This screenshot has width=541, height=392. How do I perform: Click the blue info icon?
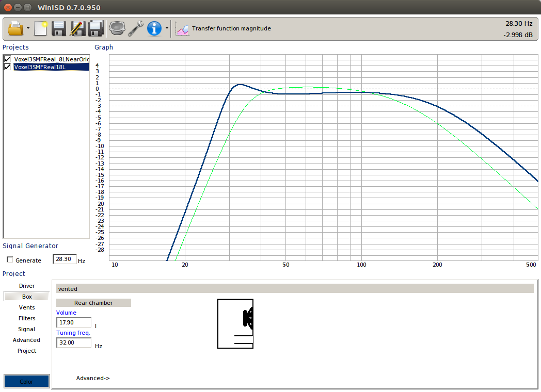coord(154,28)
